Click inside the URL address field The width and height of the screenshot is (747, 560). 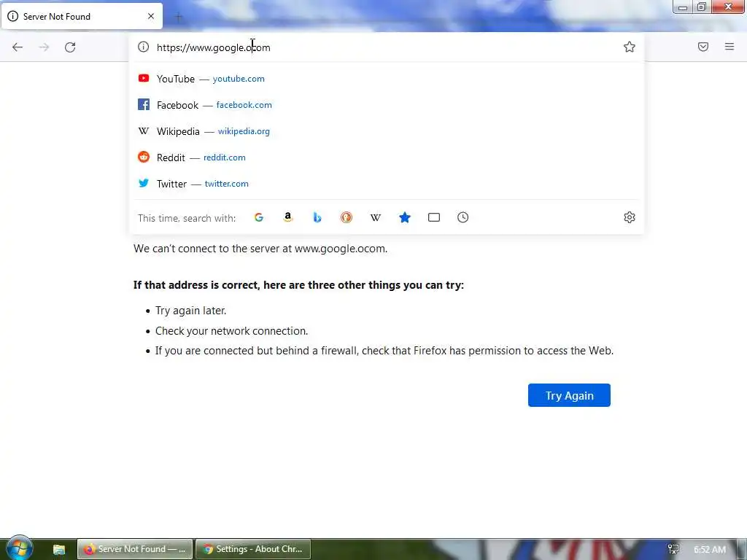[386, 47]
